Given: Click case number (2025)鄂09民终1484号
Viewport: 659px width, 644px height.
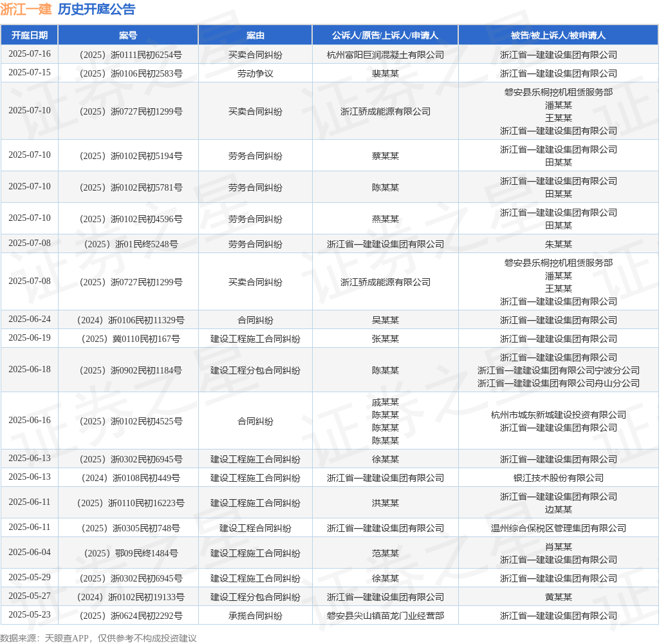Looking at the screenshot, I should (131, 554).
